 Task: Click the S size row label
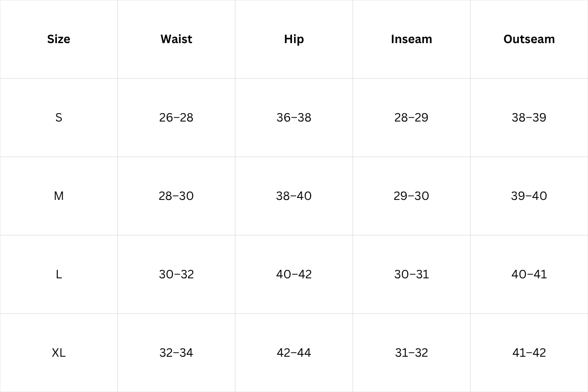59,118
